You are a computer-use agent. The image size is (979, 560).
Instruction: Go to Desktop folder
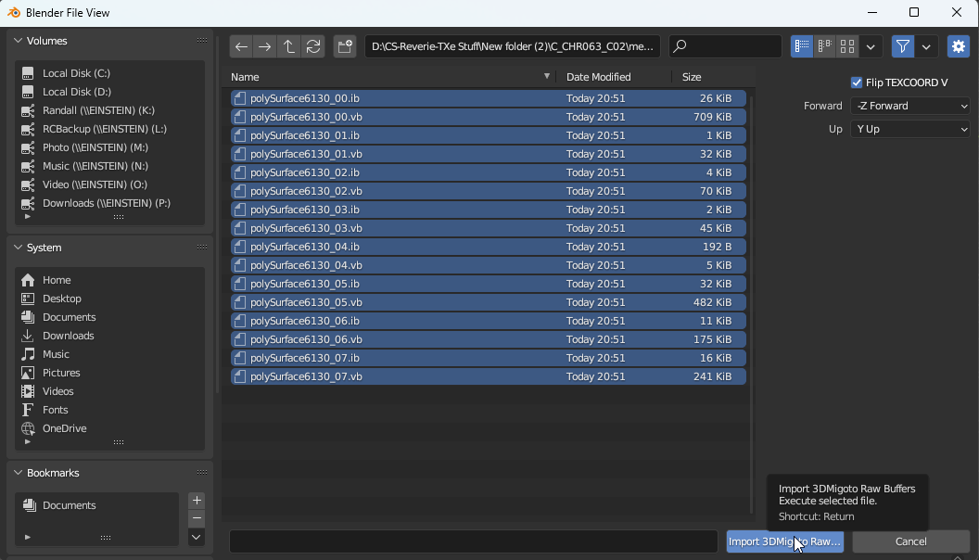click(x=110, y=299)
